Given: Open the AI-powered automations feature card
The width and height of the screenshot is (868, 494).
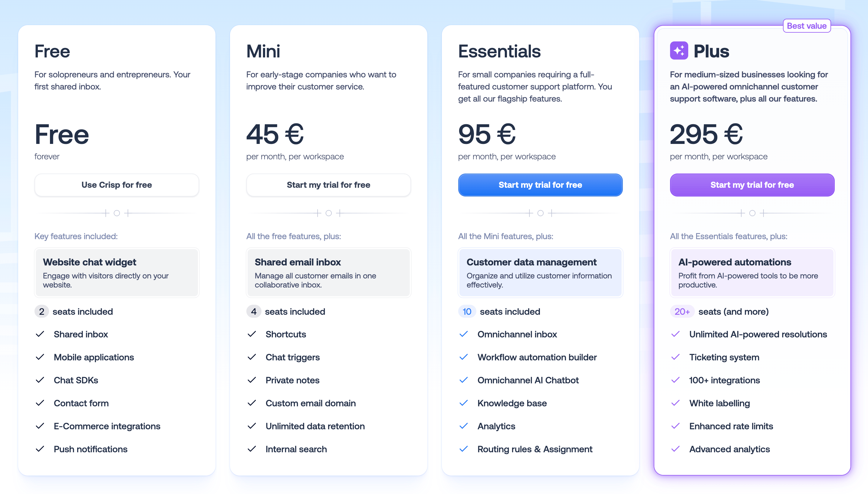Looking at the screenshot, I should (x=751, y=272).
